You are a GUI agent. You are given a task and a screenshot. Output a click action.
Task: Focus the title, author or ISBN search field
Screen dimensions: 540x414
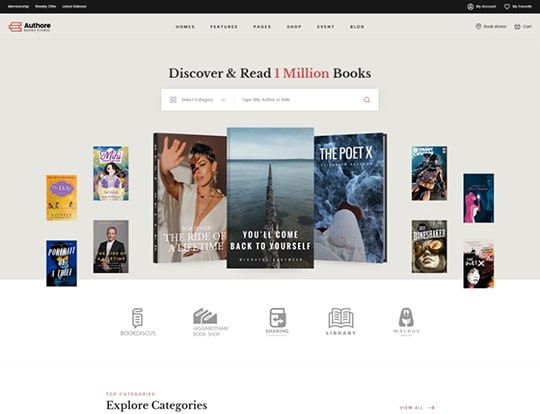(300, 100)
